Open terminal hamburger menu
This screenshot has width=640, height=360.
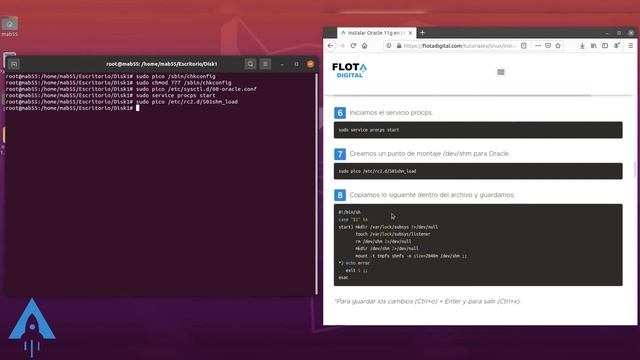pos(265,64)
